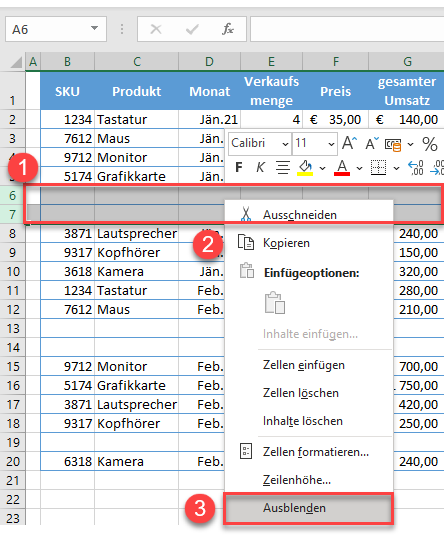Click the paste clipboard icon under Einfügeoptionen

(274, 303)
